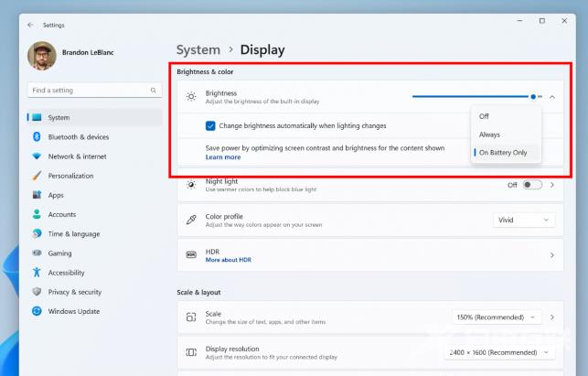The image size is (588, 376).
Task: Click the Accounts person icon
Action: pyautogui.click(x=37, y=214)
